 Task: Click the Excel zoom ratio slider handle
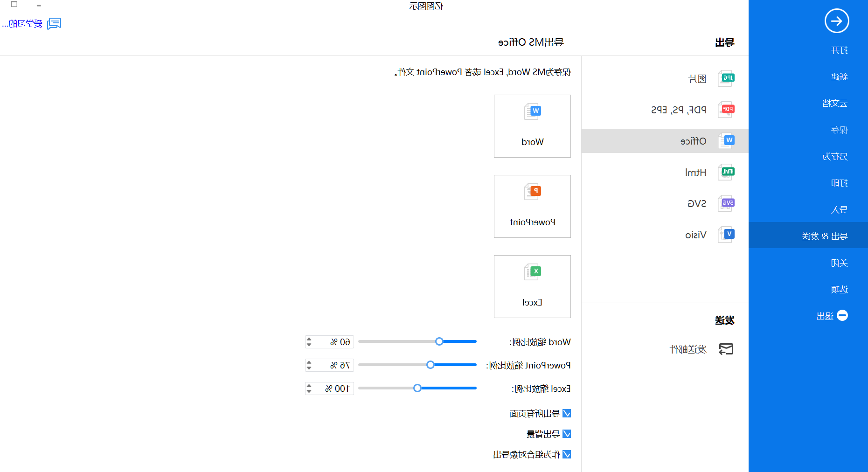pyautogui.click(x=417, y=388)
